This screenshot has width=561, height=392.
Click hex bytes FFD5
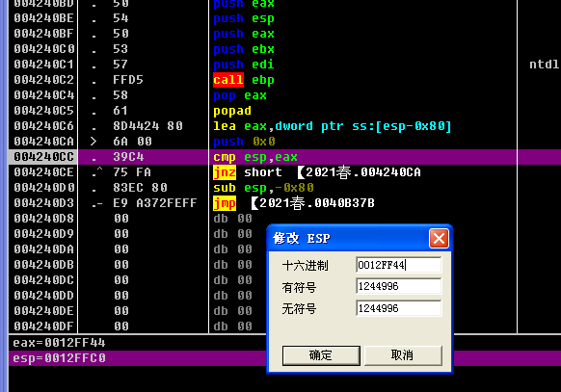click(x=128, y=80)
